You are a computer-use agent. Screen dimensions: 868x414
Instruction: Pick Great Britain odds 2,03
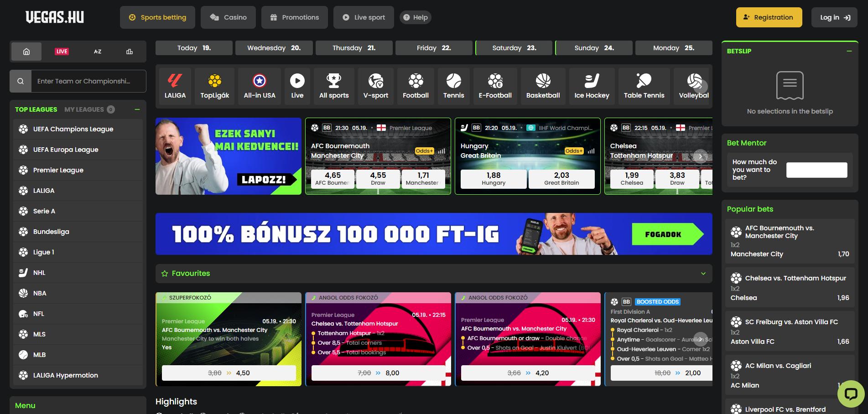tap(561, 179)
